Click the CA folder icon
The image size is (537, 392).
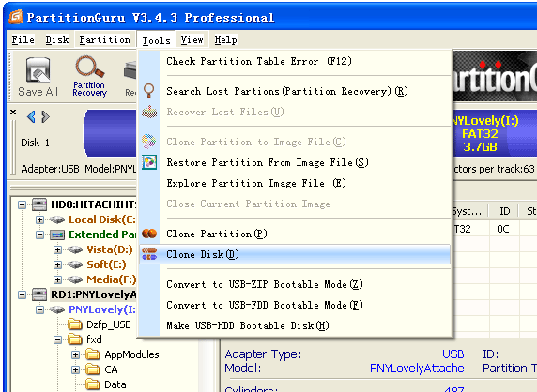[x=93, y=369]
